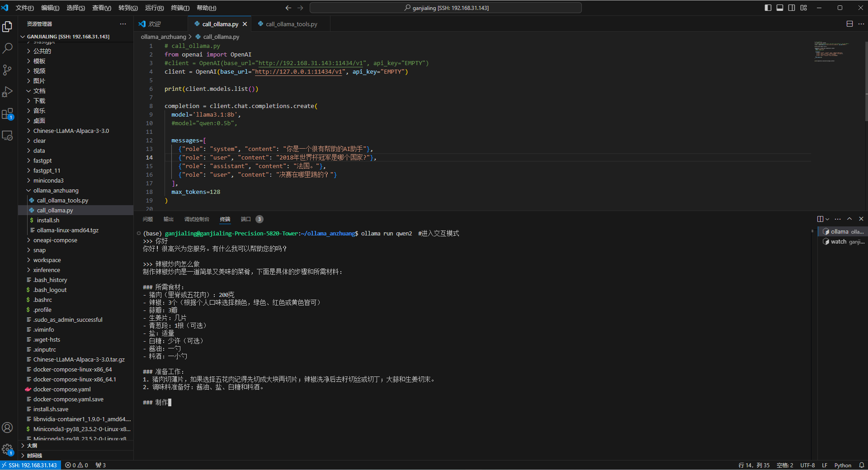Open Source Control view
The width and height of the screenshot is (868, 470).
point(7,70)
